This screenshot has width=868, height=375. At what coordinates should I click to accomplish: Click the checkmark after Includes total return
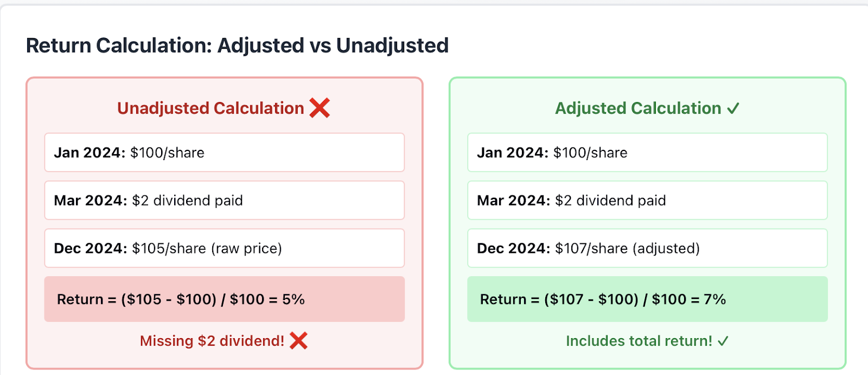click(723, 341)
